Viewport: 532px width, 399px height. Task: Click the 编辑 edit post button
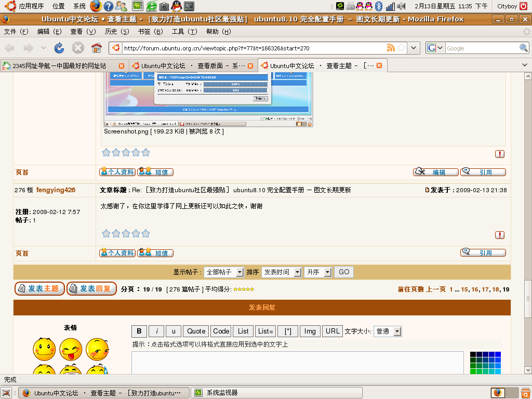[436, 171]
